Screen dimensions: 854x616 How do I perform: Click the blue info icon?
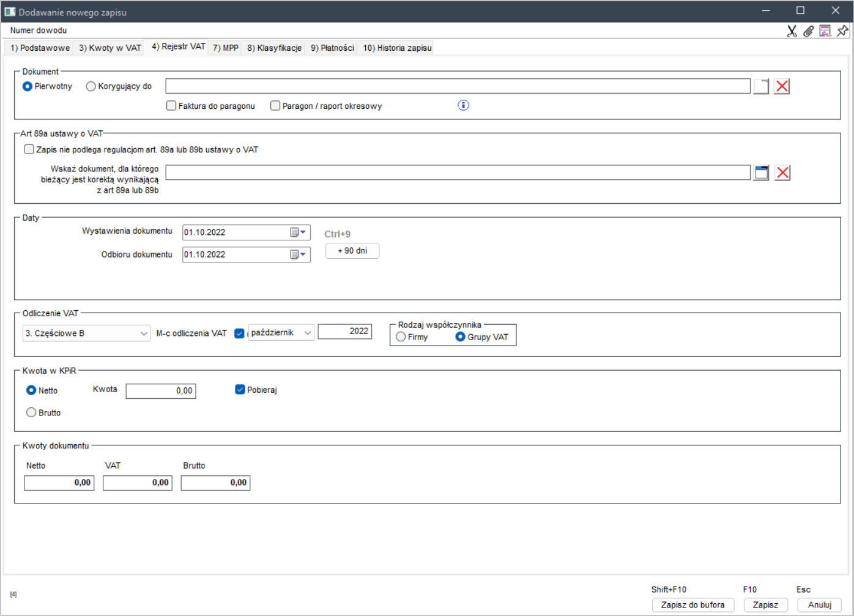point(464,105)
